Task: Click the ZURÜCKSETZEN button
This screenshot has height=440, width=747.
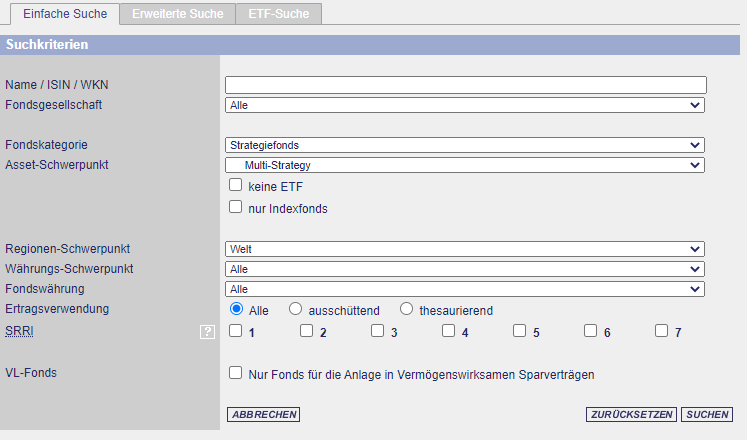Action: tap(631, 414)
